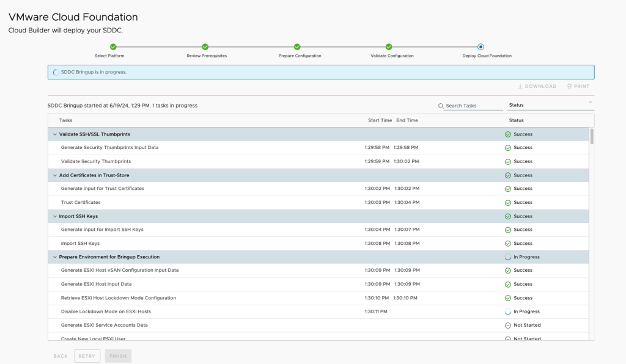Select the Select Platform step label

(109, 56)
